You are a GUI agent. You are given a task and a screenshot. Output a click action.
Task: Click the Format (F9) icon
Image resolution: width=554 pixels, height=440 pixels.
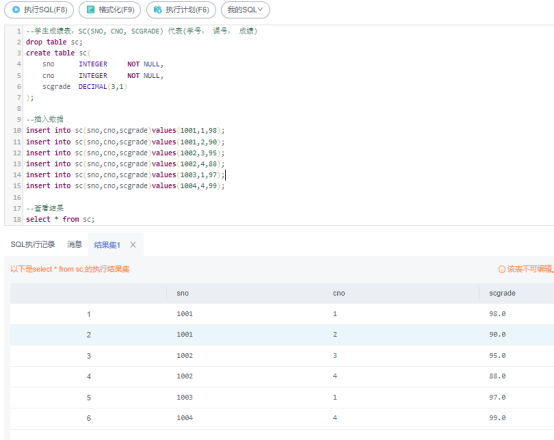pyautogui.click(x=91, y=10)
